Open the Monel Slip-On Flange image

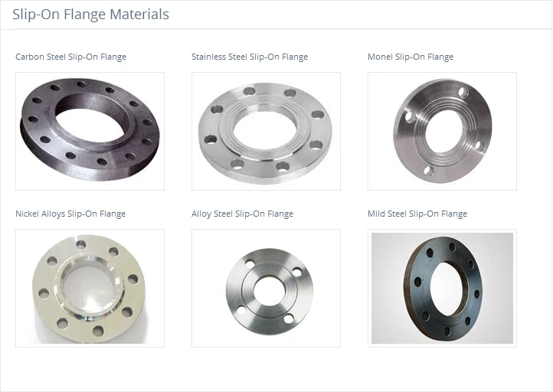442,131
